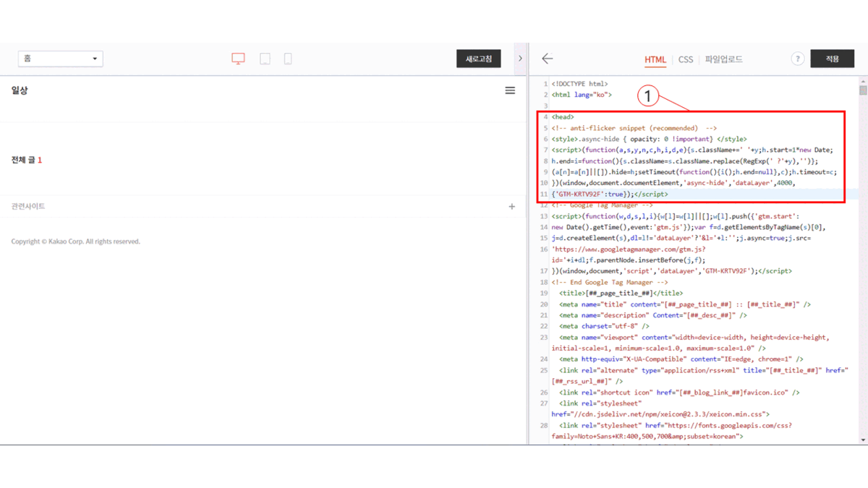
Task: Click the [##_page_title_##] title line
Action: click(621, 293)
